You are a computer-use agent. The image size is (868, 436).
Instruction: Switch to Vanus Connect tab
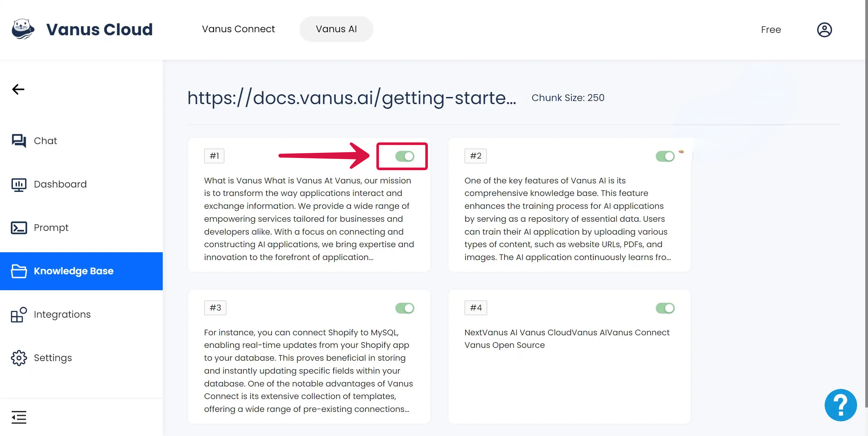[x=239, y=29]
